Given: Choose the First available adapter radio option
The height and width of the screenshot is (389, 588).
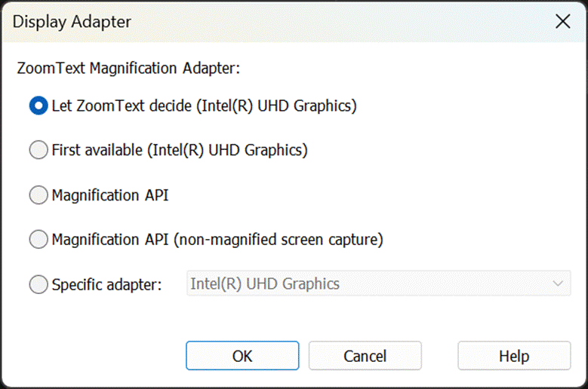Looking at the screenshot, I should click(38, 151).
